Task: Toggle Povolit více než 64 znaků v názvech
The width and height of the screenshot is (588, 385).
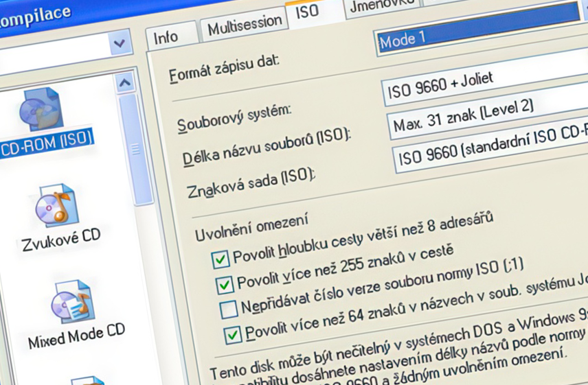Action: click(x=234, y=334)
